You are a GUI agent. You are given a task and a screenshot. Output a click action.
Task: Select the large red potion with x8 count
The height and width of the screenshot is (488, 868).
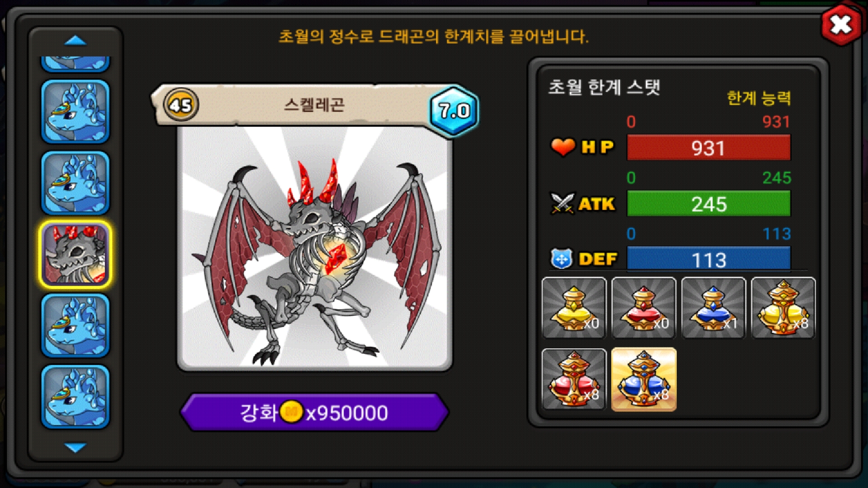(x=574, y=379)
